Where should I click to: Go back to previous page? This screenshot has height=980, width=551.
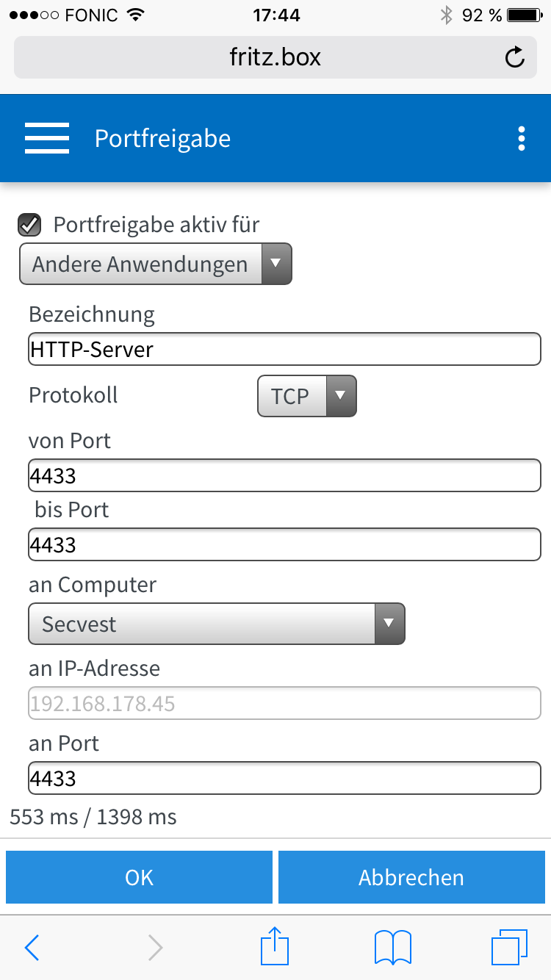(x=32, y=948)
